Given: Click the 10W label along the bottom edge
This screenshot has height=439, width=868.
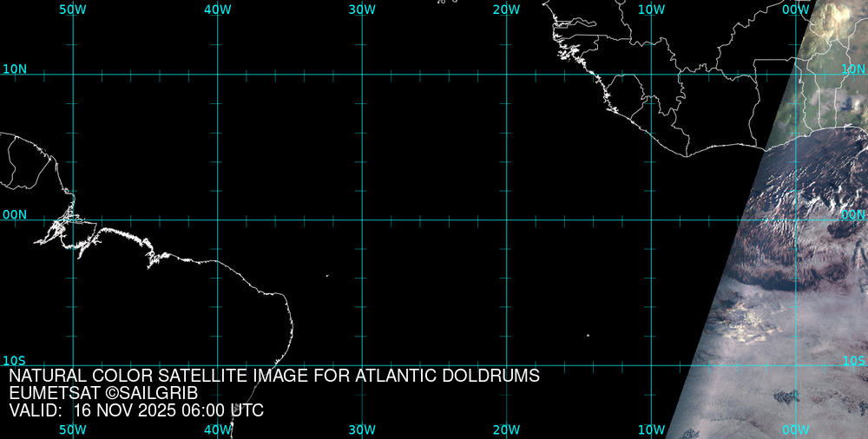Looking at the screenshot, I should (652, 429).
